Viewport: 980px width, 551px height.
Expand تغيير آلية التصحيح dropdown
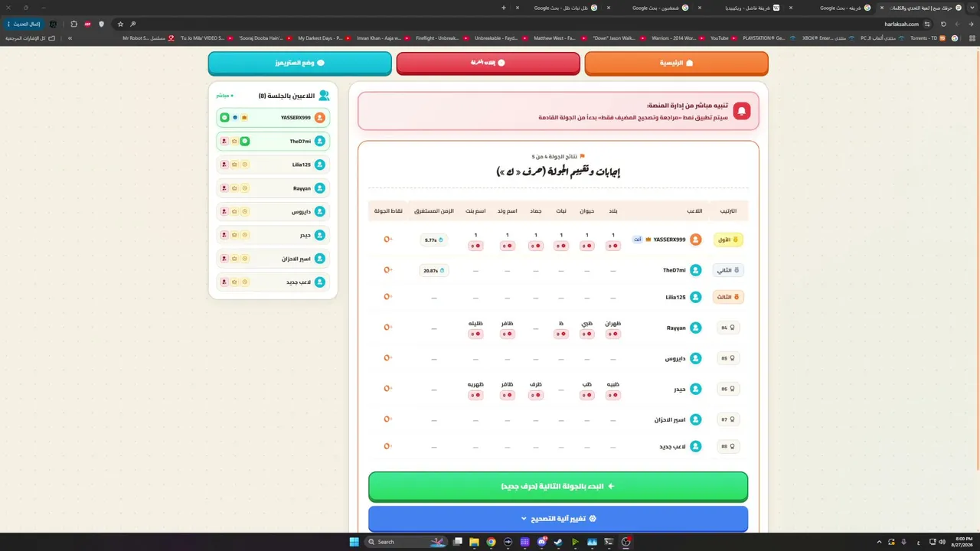coord(558,519)
